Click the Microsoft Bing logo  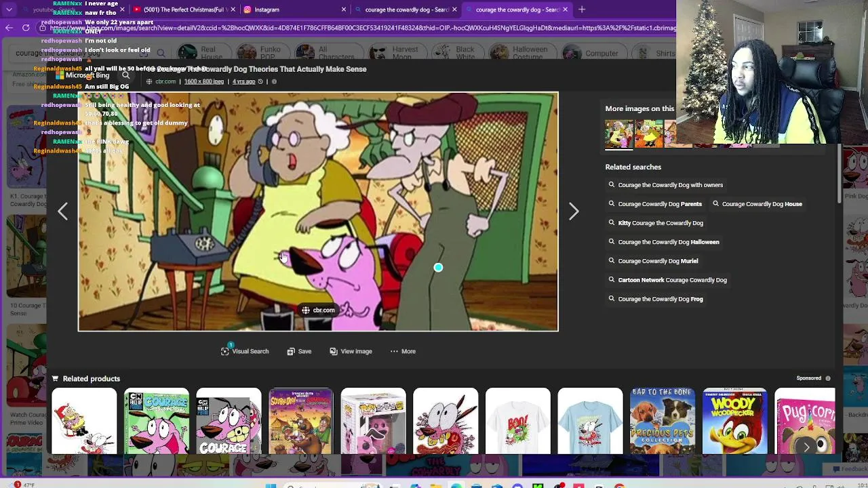[82, 75]
